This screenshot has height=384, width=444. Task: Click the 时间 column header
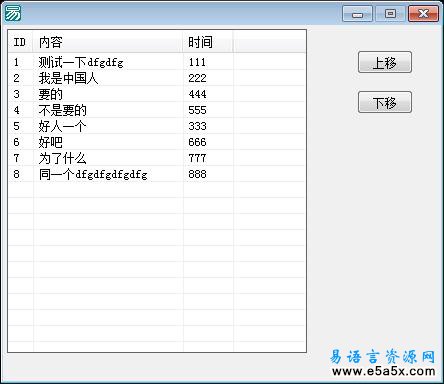click(x=208, y=42)
